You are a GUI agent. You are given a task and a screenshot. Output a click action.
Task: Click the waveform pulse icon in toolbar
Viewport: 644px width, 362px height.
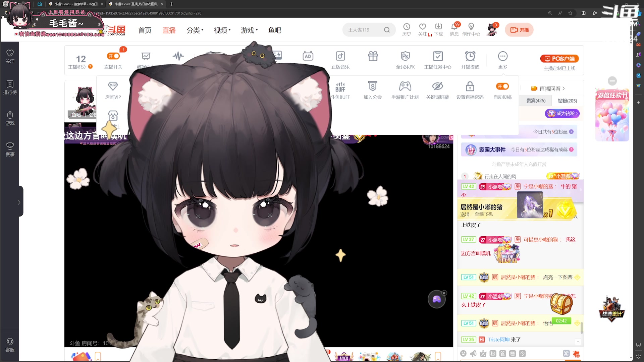(178, 56)
